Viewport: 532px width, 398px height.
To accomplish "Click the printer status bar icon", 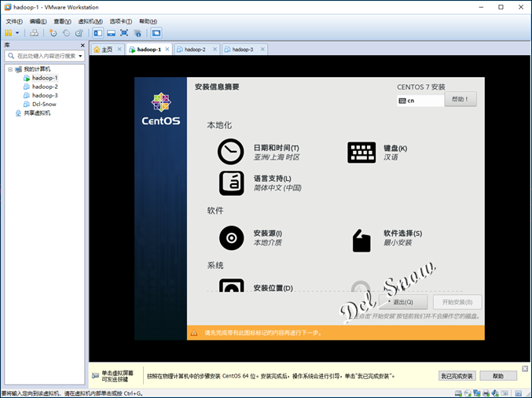I will [486, 393].
